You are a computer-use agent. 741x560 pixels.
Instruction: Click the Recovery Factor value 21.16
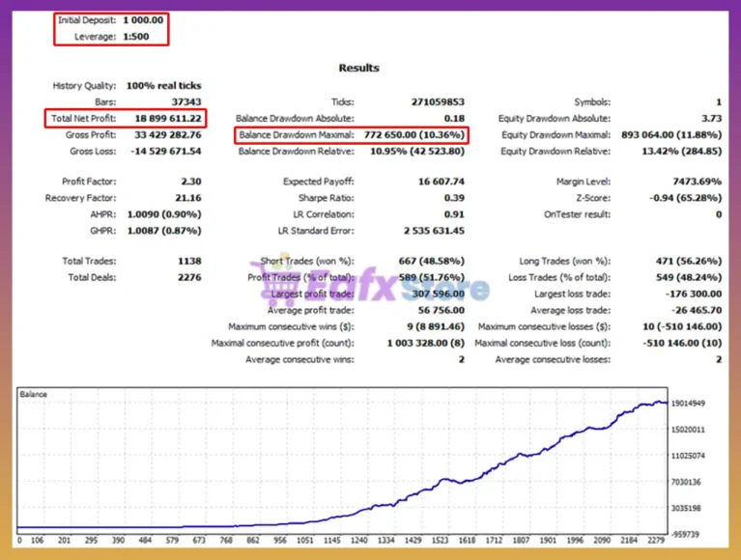188,198
